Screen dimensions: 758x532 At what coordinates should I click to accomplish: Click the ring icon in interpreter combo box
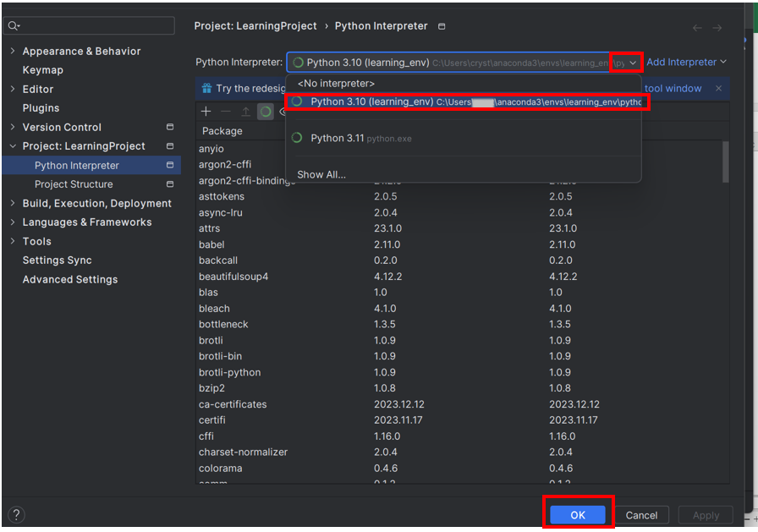[299, 63]
